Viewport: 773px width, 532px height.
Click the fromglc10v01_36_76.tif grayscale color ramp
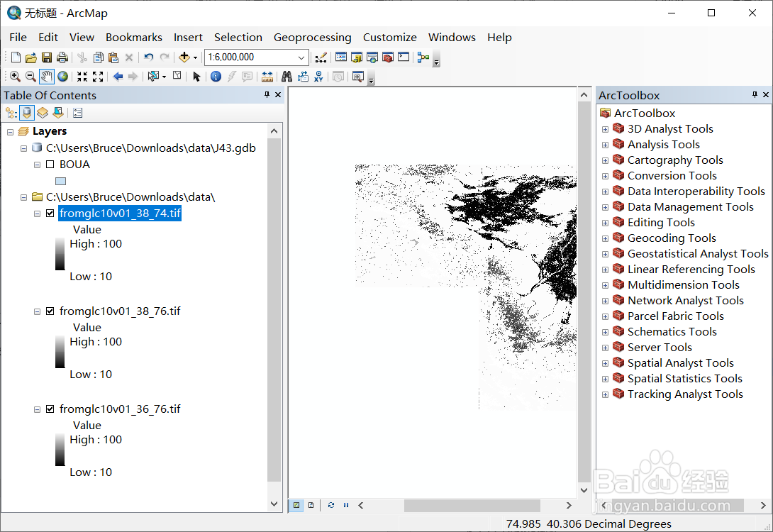point(60,450)
